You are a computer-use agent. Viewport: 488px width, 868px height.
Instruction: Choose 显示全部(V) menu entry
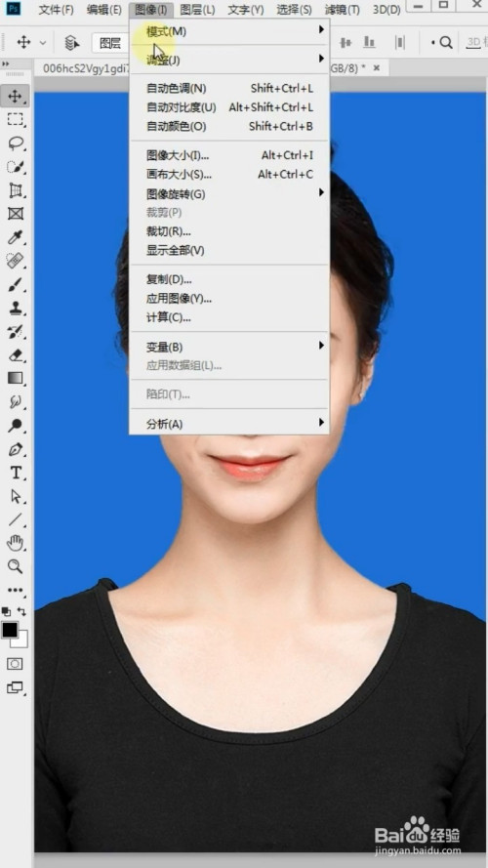point(229,250)
